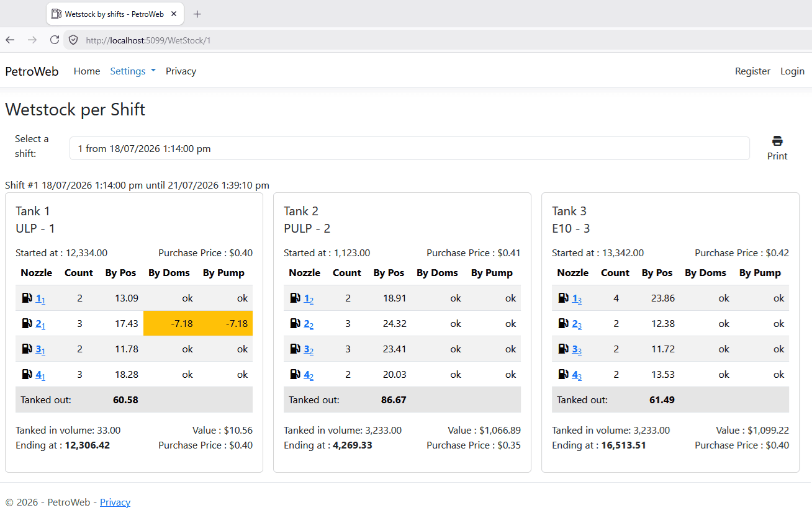
Task: Open nozzle link 4 in Tank 2
Action: click(x=309, y=375)
